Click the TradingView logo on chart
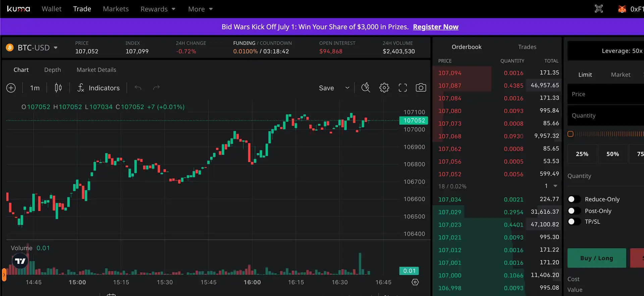644x296 pixels. [x=20, y=261]
